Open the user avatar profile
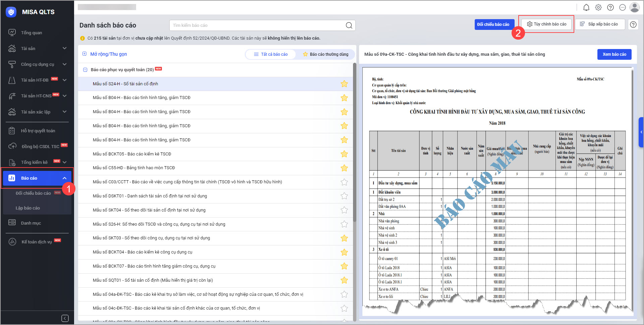 click(634, 7)
